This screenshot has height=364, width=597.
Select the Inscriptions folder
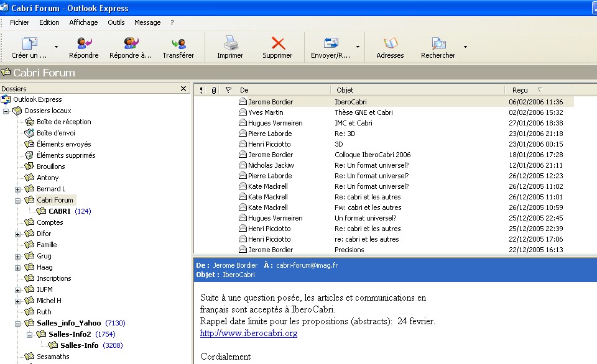point(53,278)
